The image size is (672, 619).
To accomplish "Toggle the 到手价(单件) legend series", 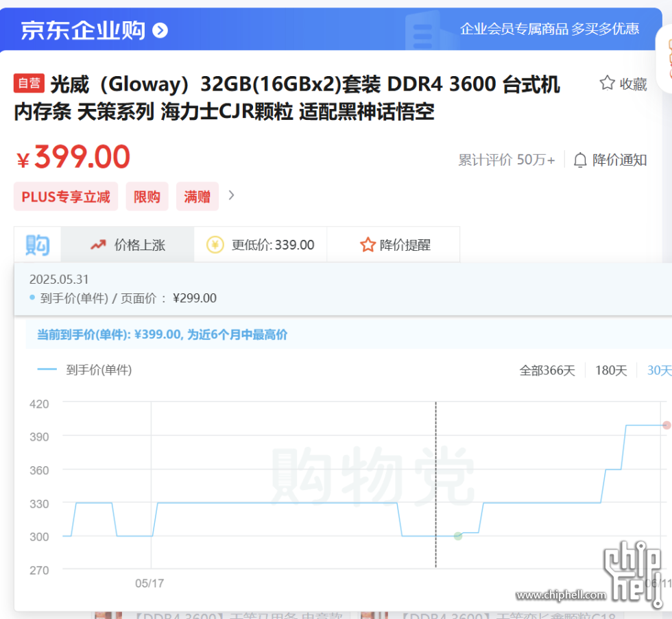I will coord(85,369).
